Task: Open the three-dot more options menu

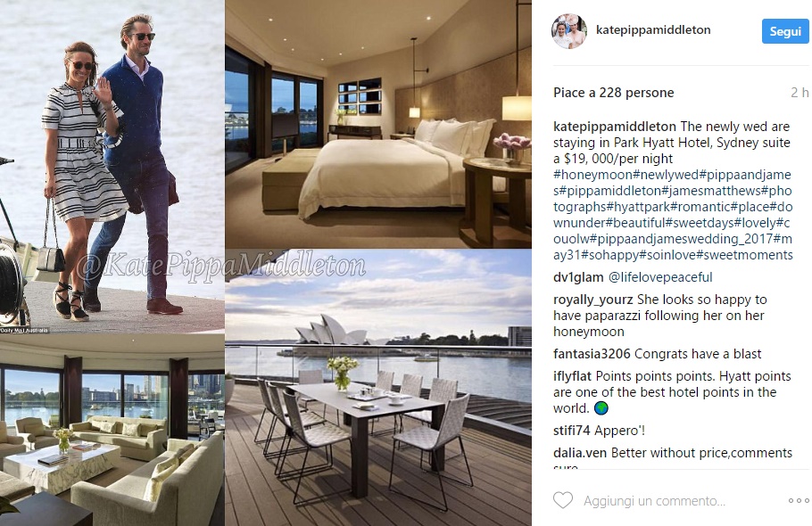Action: coord(799,500)
